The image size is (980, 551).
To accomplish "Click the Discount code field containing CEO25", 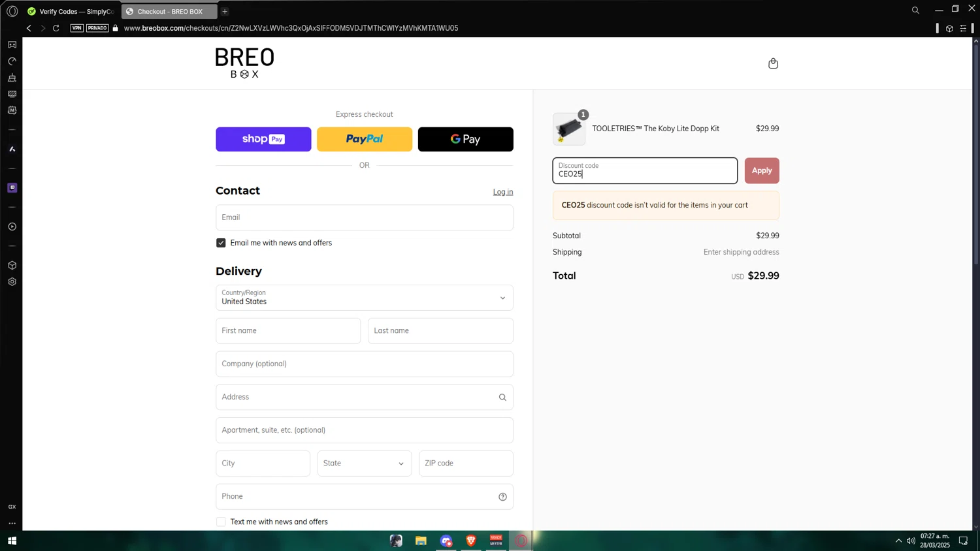I will [x=645, y=170].
